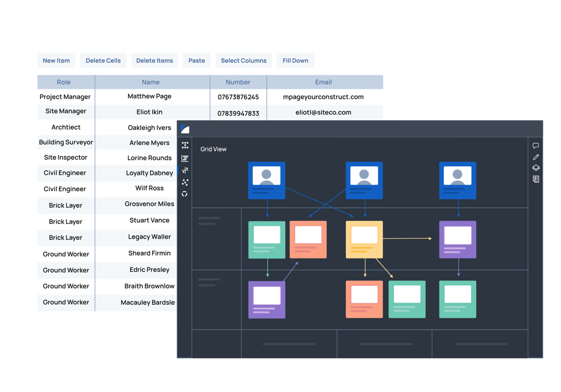This screenshot has height=392, width=561.
Task: Apply Fill Down to the table
Action: 295,61
